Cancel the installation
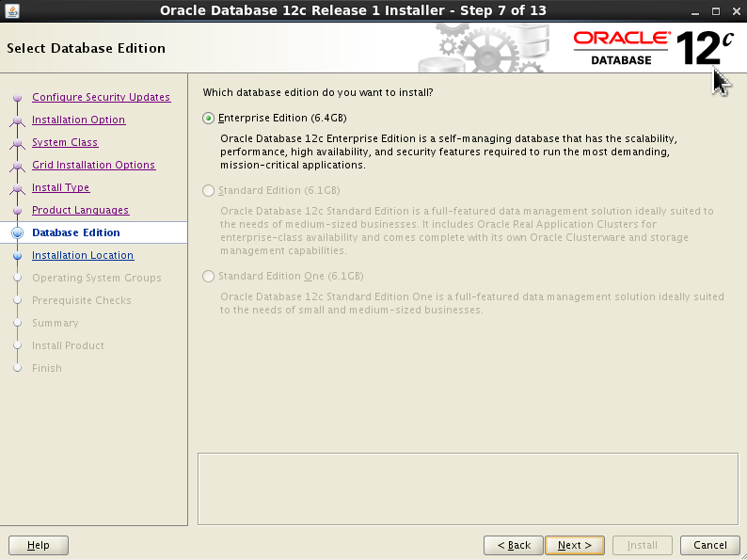Screen dimensions: 747x560 coord(710,545)
